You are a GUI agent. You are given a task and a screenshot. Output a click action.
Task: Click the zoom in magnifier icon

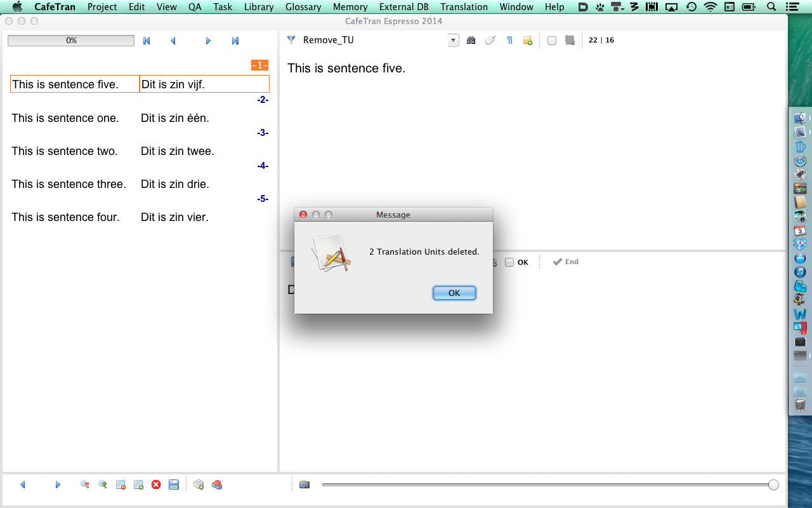click(102, 485)
